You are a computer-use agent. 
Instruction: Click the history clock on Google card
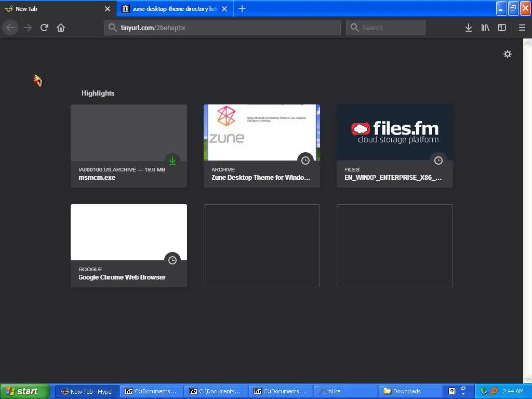tap(172, 260)
